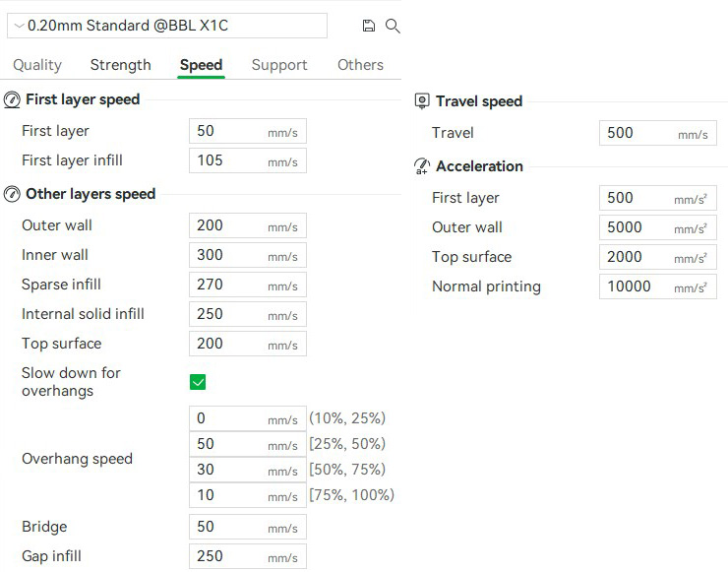Open the Strength tab
The image size is (728, 572).
click(x=121, y=65)
